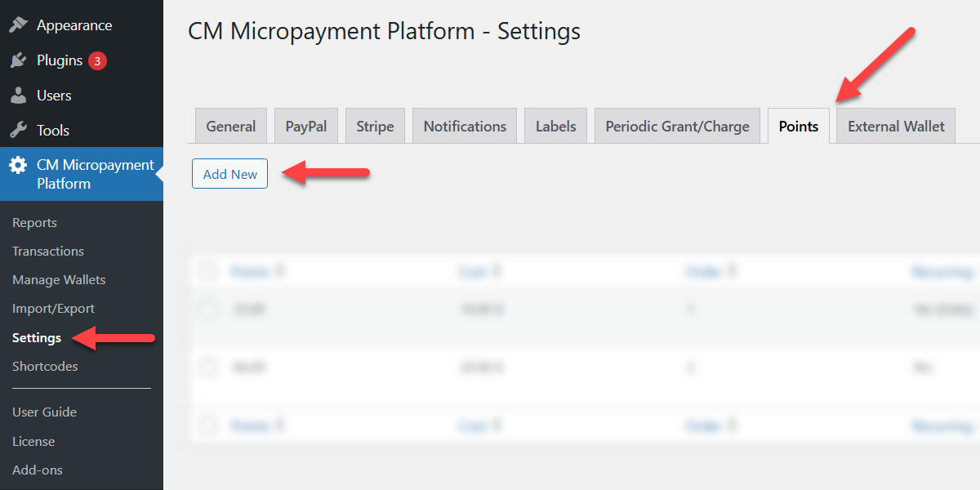This screenshot has height=490, width=980.
Task: Click the Users person icon
Action: pos(18,96)
